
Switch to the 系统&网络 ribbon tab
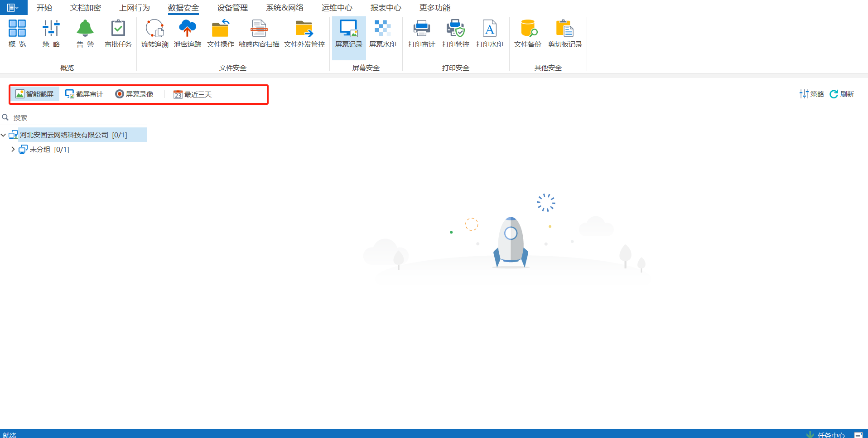tap(285, 8)
